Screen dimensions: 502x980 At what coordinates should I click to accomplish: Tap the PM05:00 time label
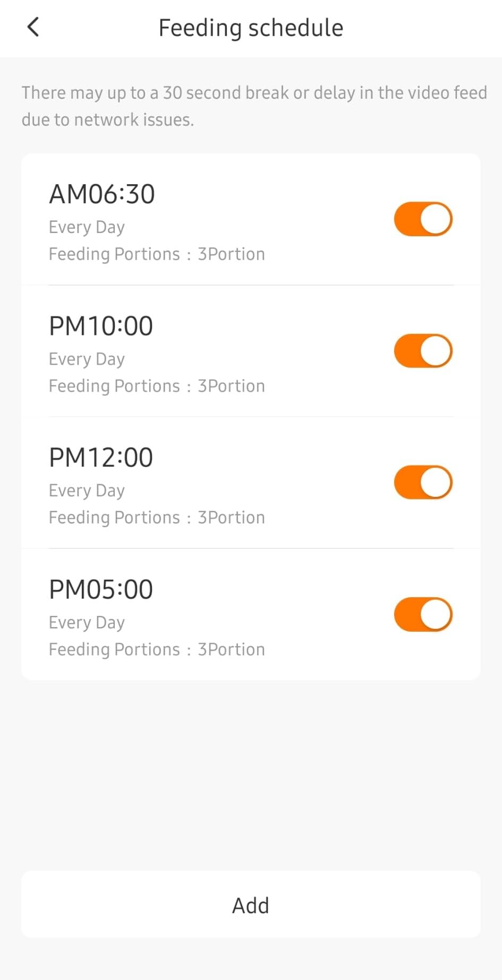(101, 589)
